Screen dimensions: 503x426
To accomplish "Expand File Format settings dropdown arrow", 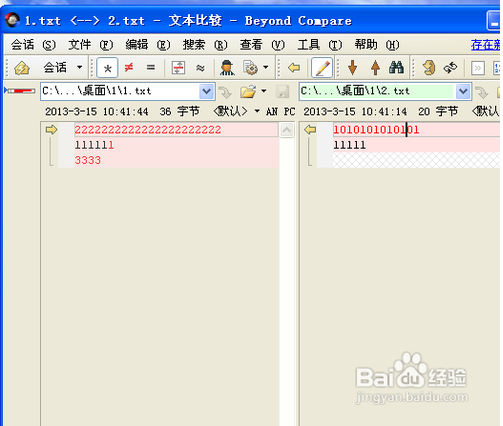I will point(266,67).
